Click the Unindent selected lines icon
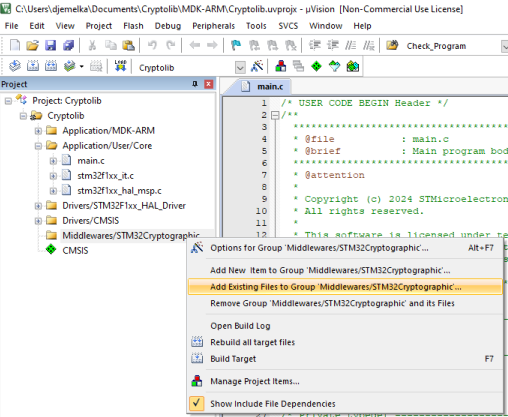Image resolution: width=508 pixels, height=417 pixels. (x=333, y=45)
